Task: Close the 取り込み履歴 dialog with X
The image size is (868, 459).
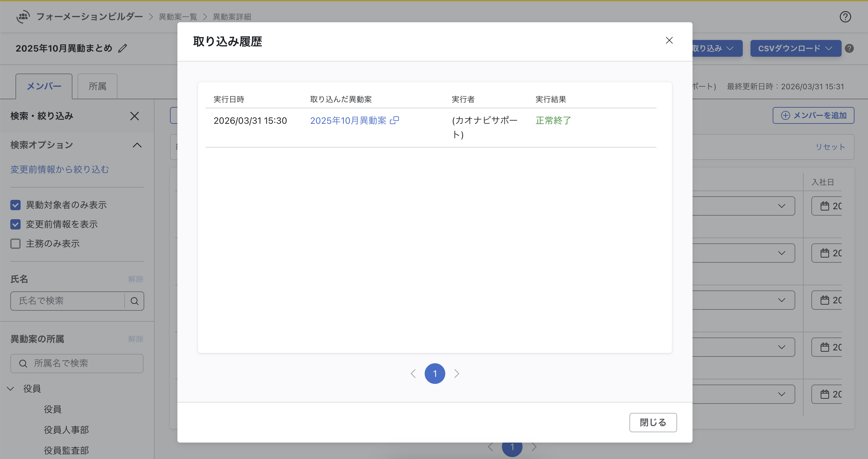Action: click(x=669, y=41)
